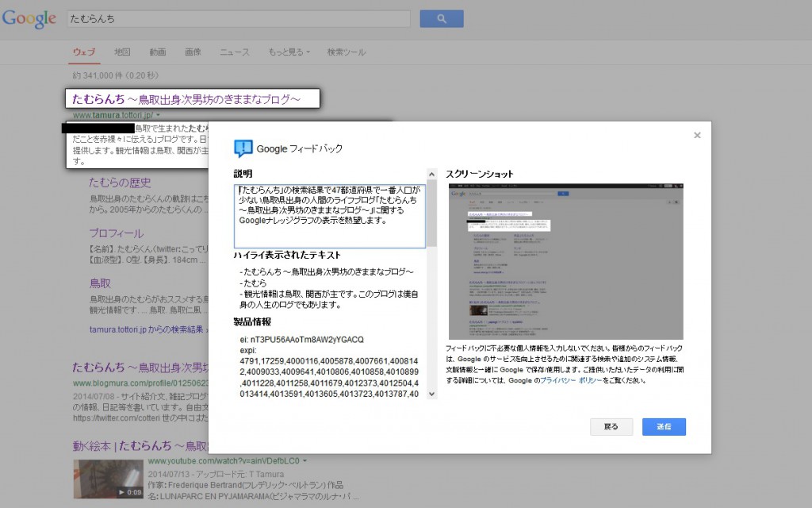The image size is (812, 508).
Task: Click the search box containing たむらんち
Action: (239, 19)
